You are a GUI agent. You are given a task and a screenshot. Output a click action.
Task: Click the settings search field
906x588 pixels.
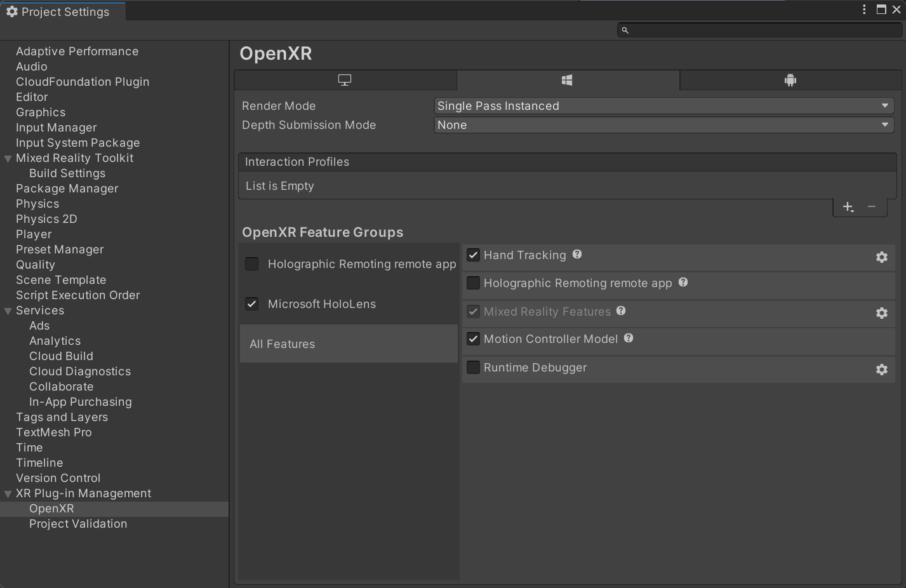[759, 30]
